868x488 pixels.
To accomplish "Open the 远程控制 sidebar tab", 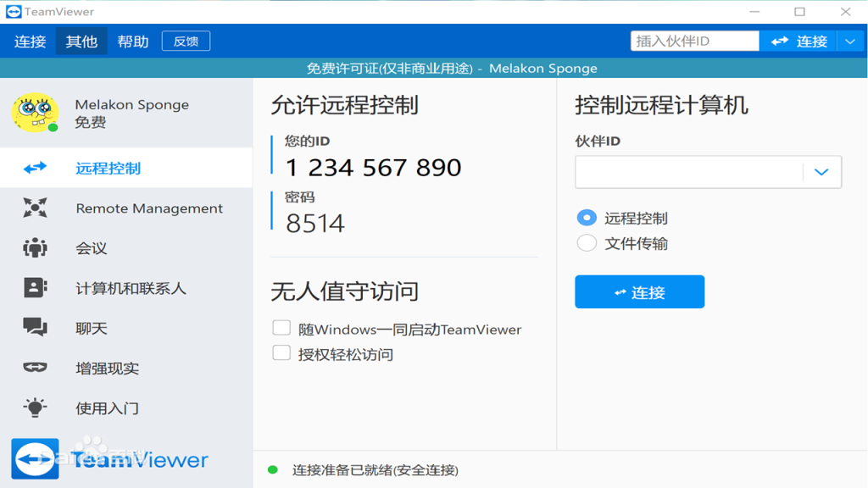I will (126, 168).
